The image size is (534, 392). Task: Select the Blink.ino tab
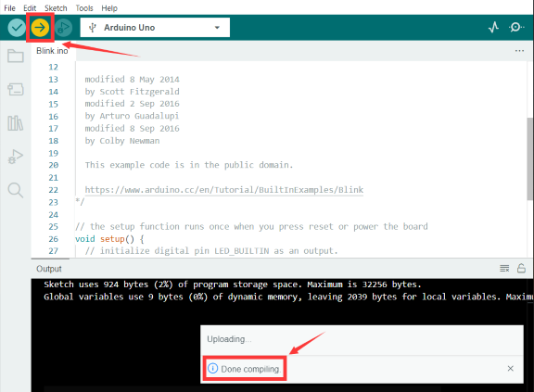(x=52, y=51)
